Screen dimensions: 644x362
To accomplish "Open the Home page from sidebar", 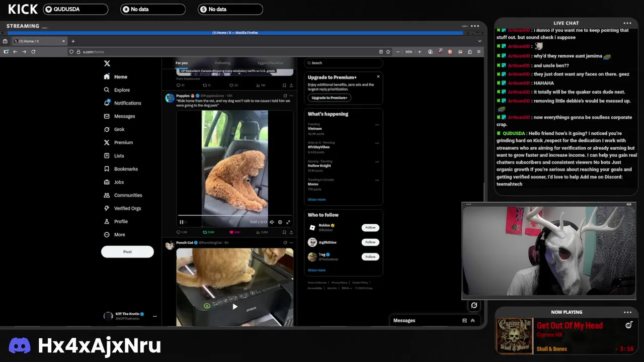I will pyautogui.click(x=116, y=77).
